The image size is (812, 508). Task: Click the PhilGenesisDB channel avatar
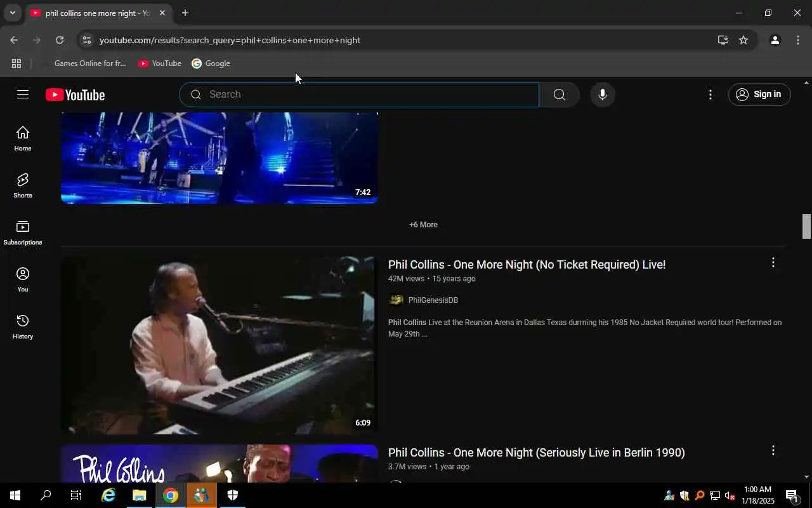[396, 300]
